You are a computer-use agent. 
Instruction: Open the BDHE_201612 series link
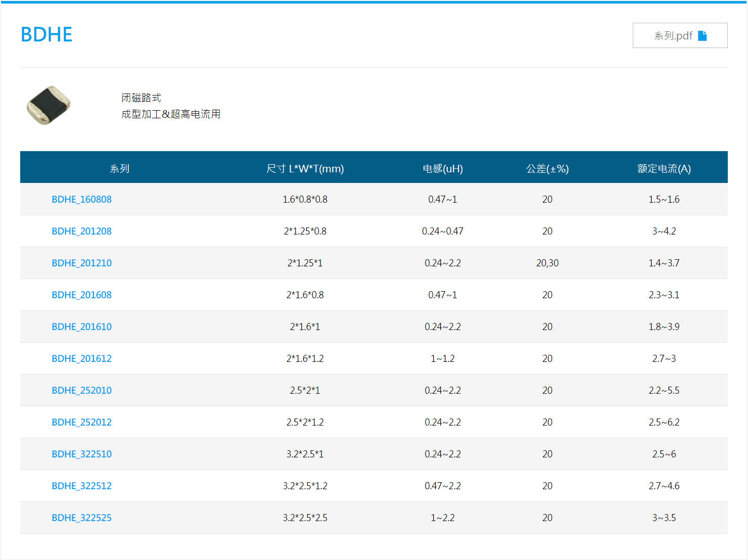tap(81, 358)
